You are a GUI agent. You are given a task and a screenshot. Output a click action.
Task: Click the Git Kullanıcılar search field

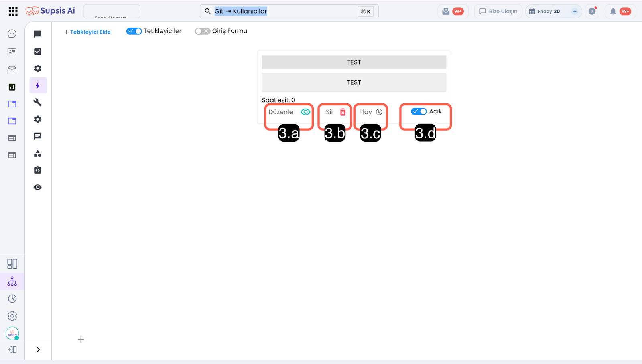point(281,11)
